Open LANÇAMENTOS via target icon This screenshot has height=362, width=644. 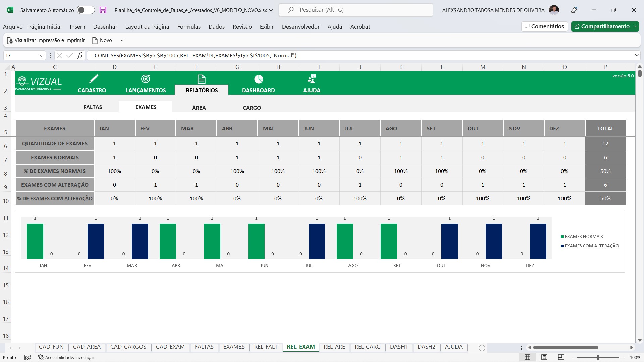146,79
